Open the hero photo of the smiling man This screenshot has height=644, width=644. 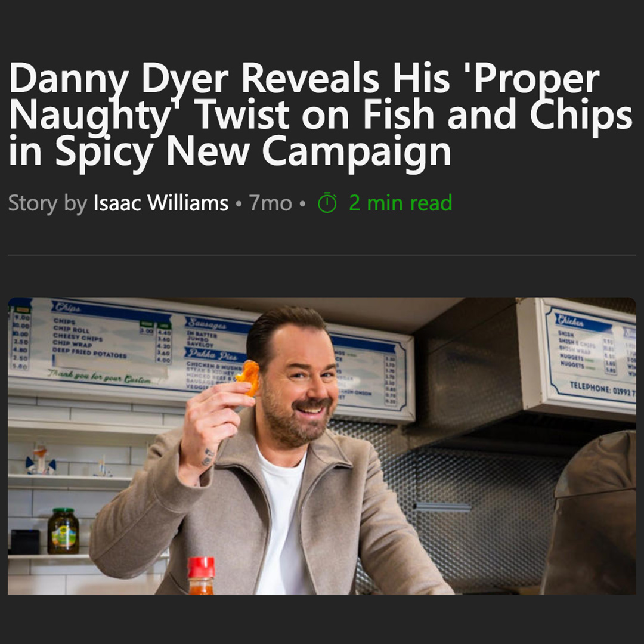(322, 445)
